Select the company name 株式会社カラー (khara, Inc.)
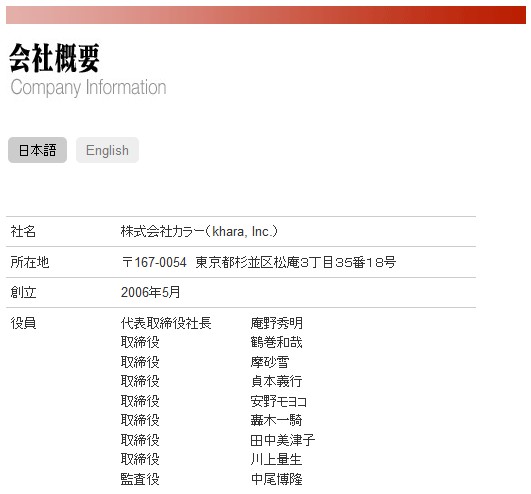This screenshot has width=531, height=494. [199, 232]
